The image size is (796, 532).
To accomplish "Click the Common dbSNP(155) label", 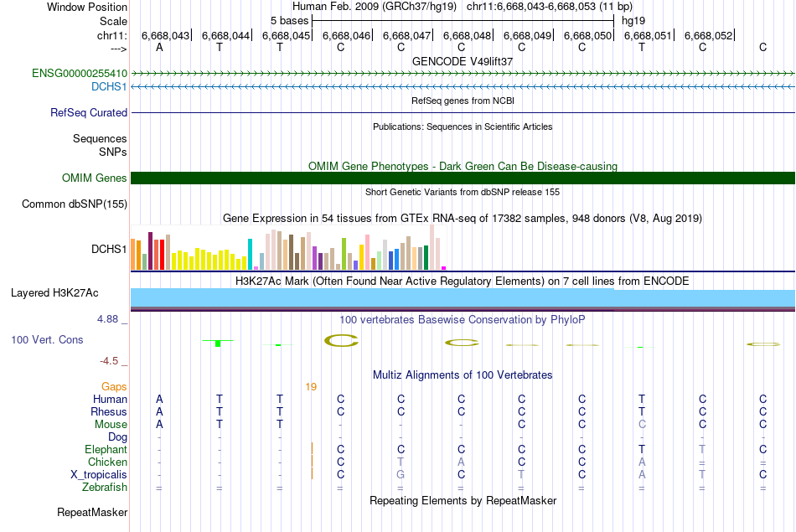I will coord(75,204).
